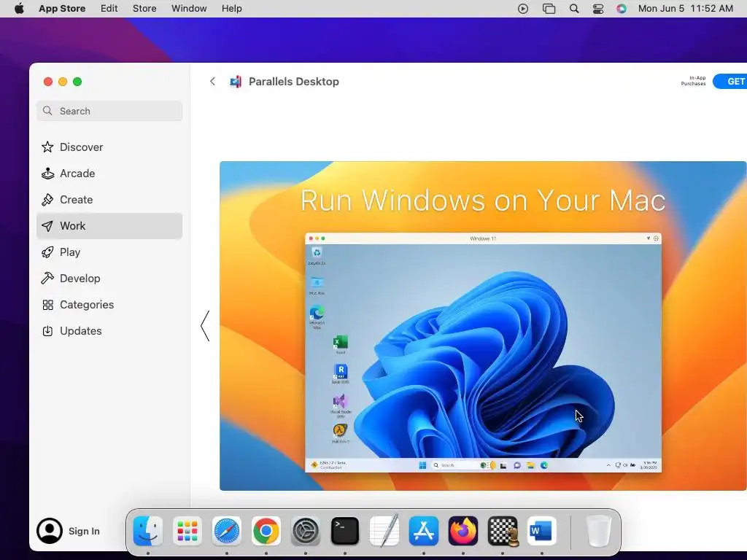Image resolution: width=747 pixels, height=560 pixels.
Task: Go back using the back chevron
Action: click(x=212, y=82)
